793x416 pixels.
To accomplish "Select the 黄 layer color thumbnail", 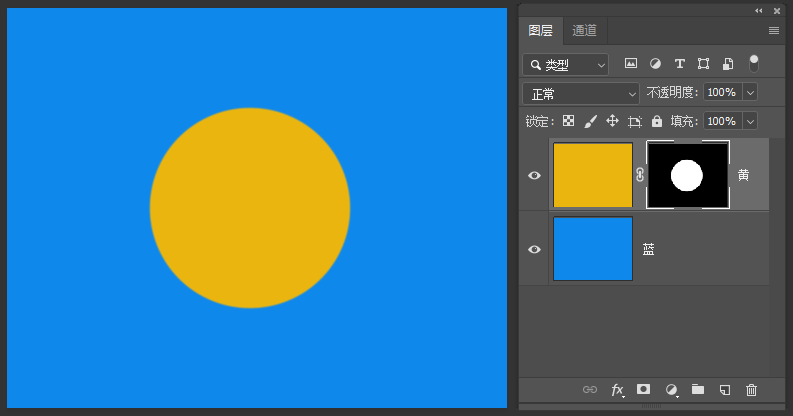I will 593,175.
